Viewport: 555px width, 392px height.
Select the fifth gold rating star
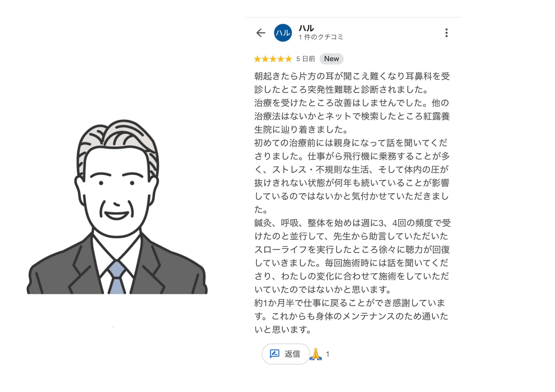tap(289, 59)
